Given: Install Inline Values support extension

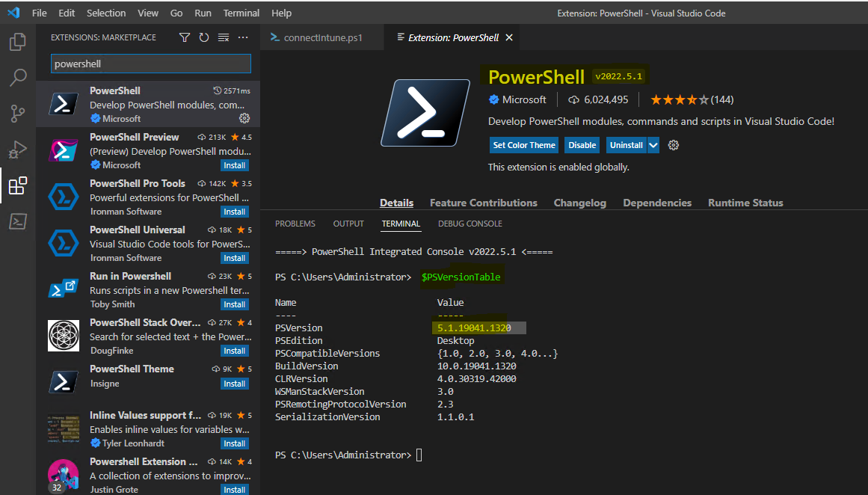Looking at the screenshot, I should (x=235, y=443).
